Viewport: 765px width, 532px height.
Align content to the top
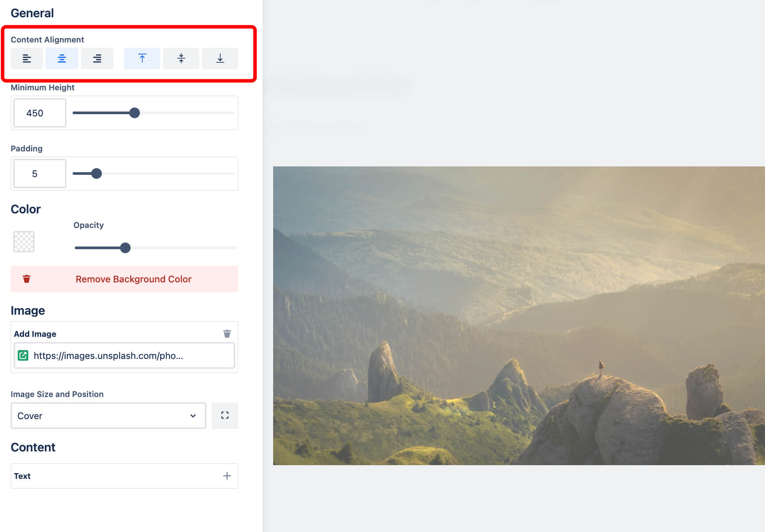pos(142,58)
